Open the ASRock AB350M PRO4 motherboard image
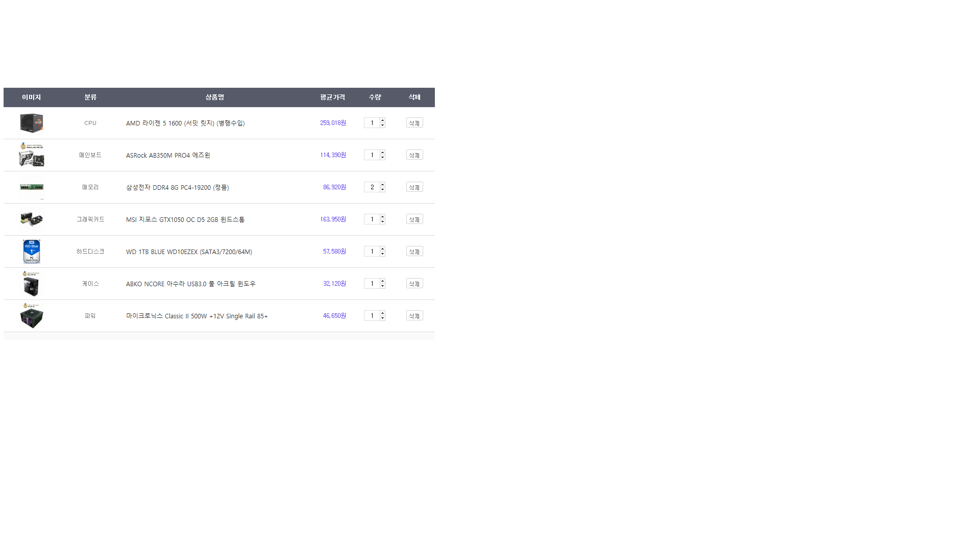Screen dimensions: 980x551 tap(32, 155)
